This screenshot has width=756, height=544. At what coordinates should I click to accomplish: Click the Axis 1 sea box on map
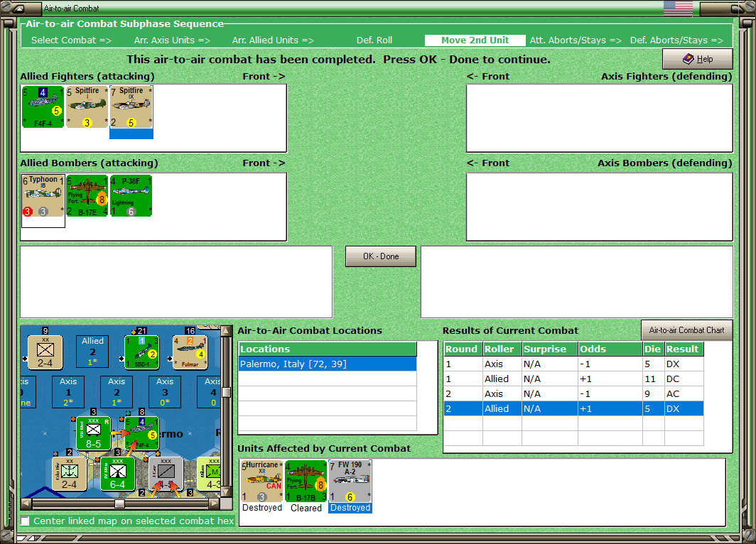[68, 392]
